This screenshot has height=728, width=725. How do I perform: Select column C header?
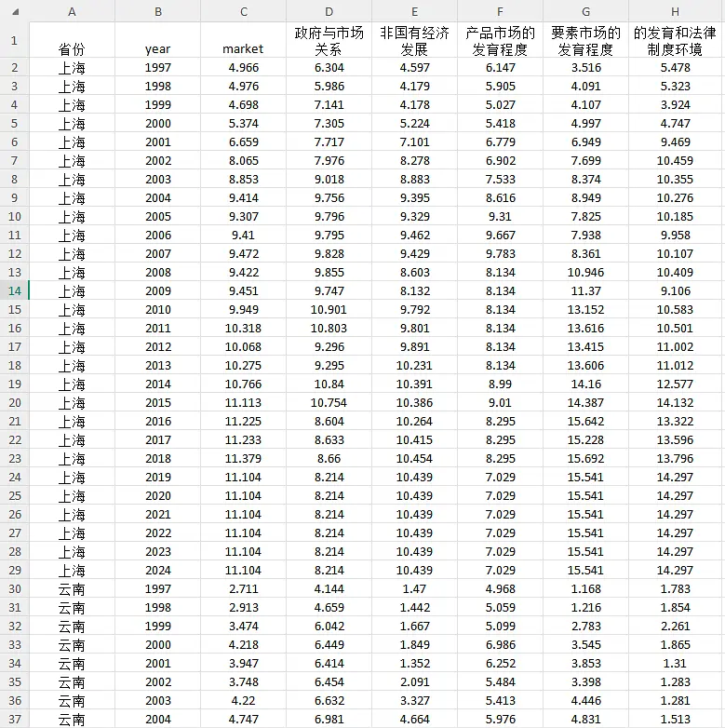243,11
